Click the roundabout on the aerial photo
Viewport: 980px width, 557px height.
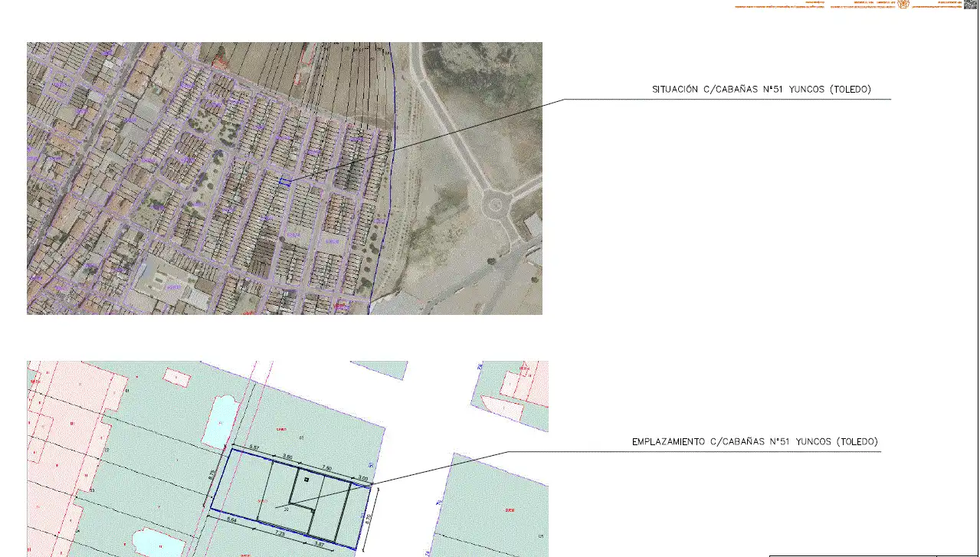click(x=495, y=205)
